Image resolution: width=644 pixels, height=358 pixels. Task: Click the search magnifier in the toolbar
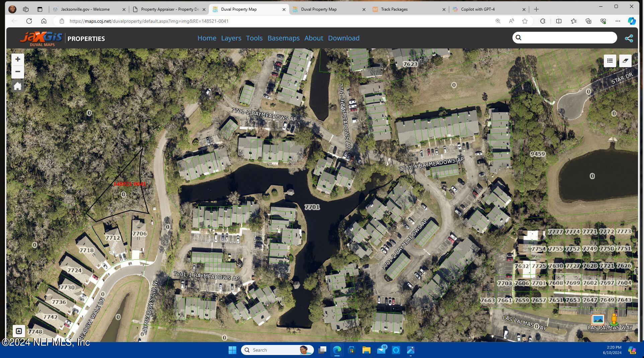(518, 38)
